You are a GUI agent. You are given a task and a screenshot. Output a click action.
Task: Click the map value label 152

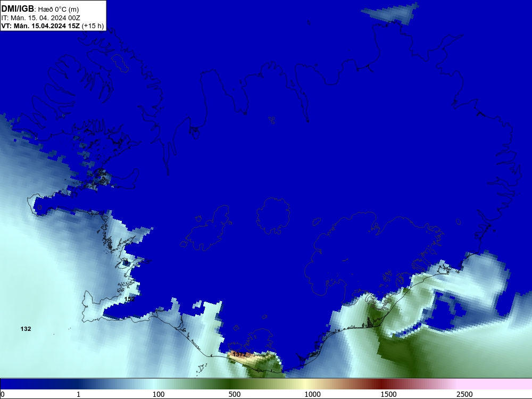130,299
